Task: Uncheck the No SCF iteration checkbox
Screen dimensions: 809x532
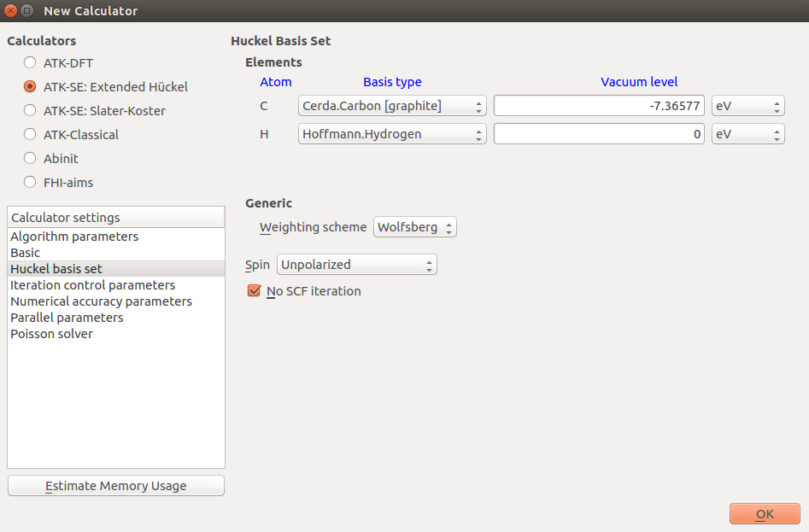Action: (254, 290)
